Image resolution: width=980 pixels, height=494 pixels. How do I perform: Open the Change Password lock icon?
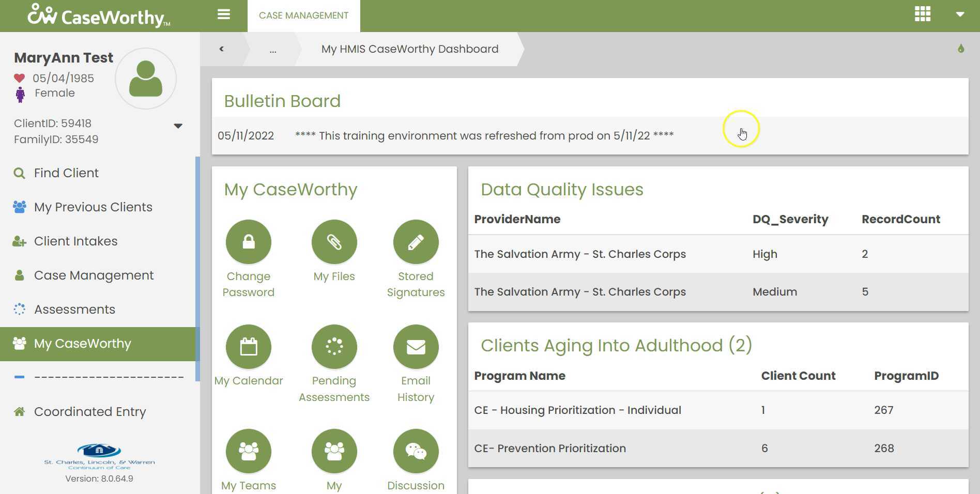[x=249, y=242]
